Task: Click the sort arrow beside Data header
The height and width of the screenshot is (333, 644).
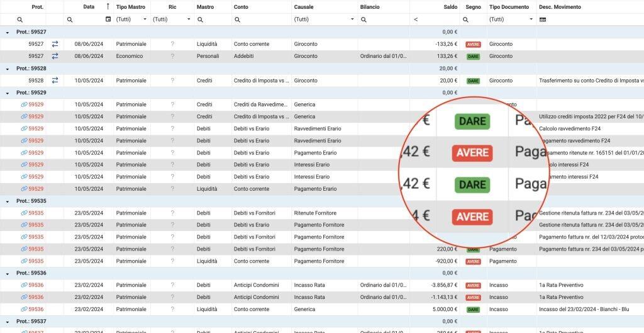Action: click(x=108, y=6)
